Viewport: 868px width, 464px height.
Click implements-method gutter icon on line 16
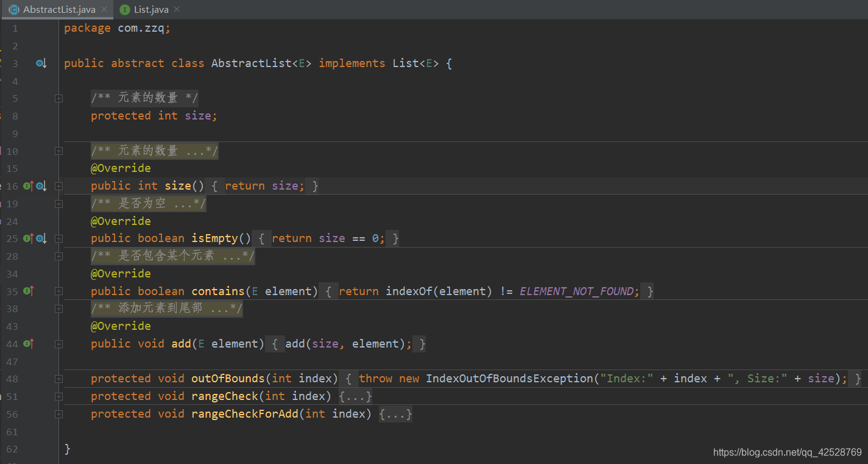28,186
